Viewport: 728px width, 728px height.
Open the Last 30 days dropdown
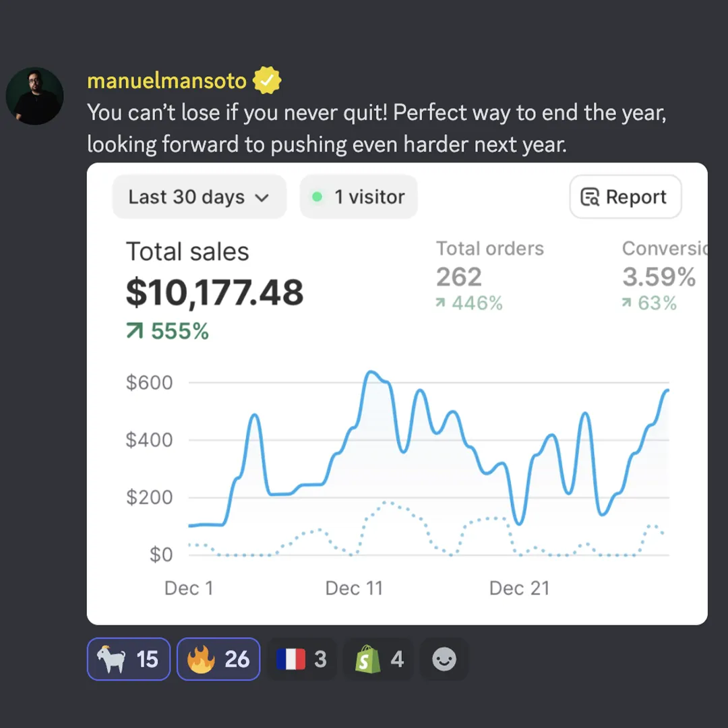[x=199, y=197]
